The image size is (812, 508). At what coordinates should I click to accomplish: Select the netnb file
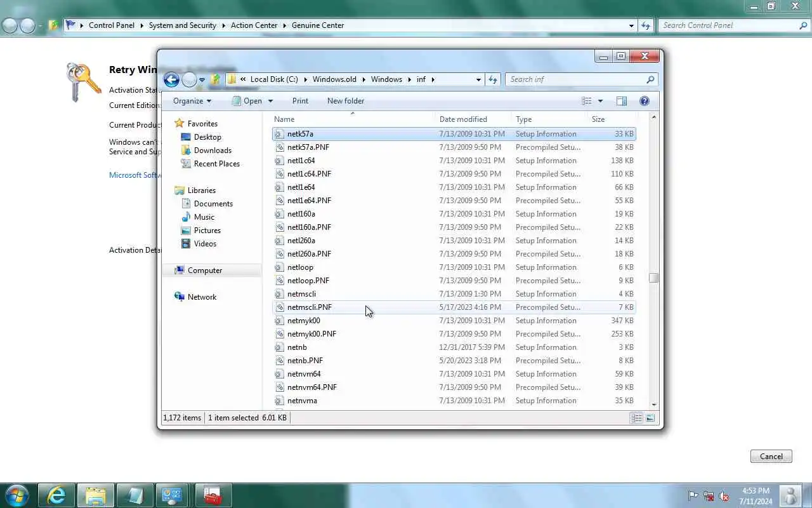point(454,347)
